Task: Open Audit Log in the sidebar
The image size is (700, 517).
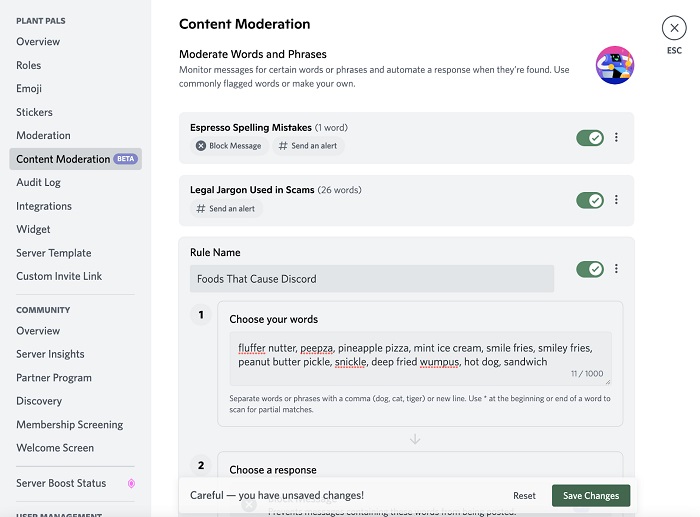Action: (38, 183)
